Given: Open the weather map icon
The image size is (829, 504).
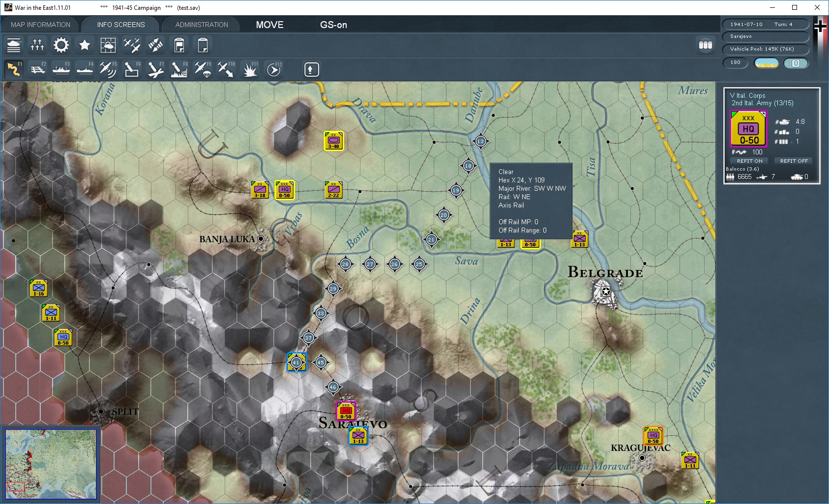Looking at the screenshot, I should click(108, 45).
